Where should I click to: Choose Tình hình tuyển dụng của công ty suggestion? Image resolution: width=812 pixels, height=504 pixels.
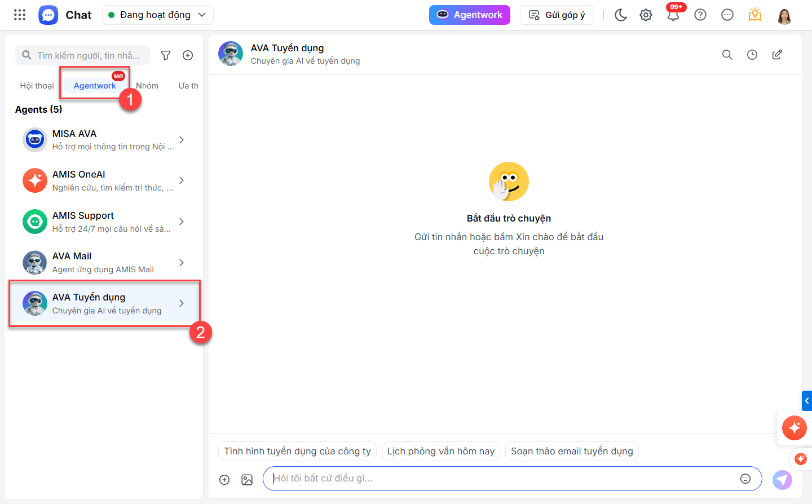298,451
